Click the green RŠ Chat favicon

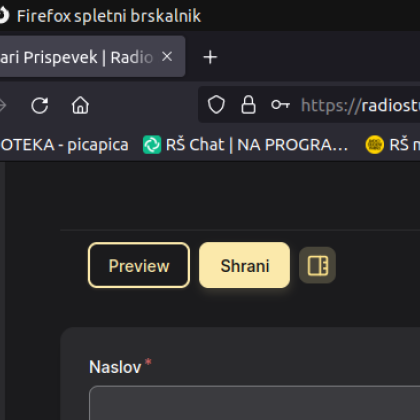point(152,145)
